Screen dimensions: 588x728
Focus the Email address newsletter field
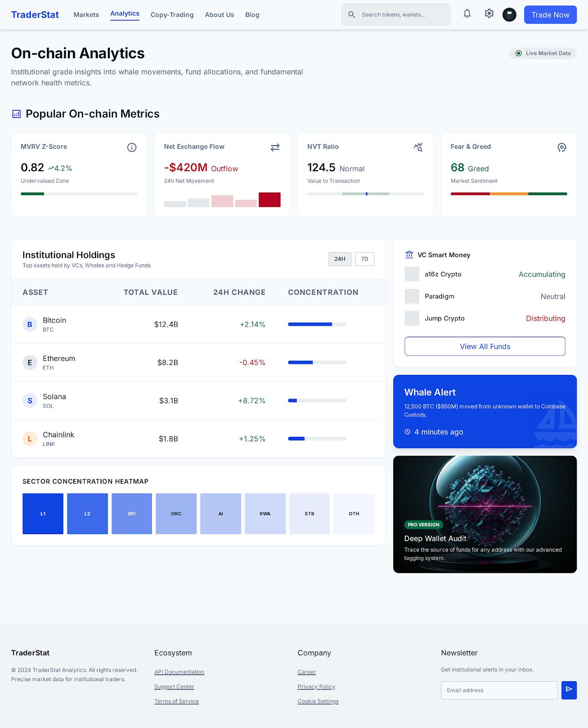coord(499,690)
